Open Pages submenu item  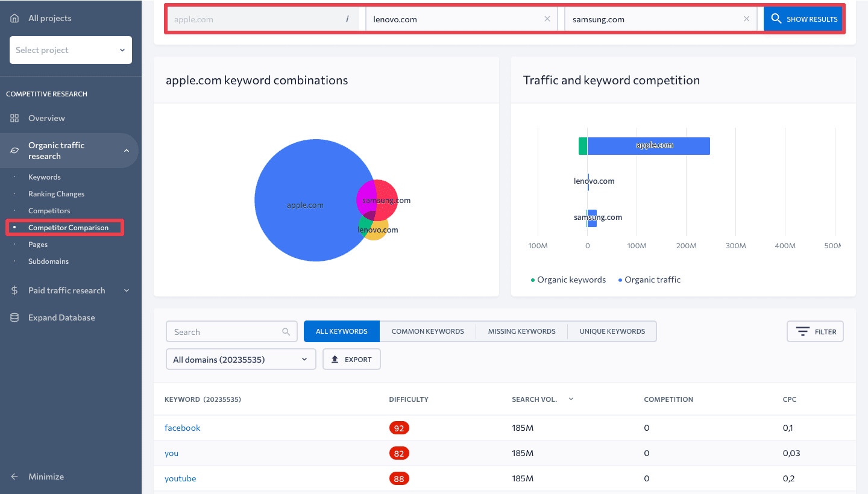(38, 245)
